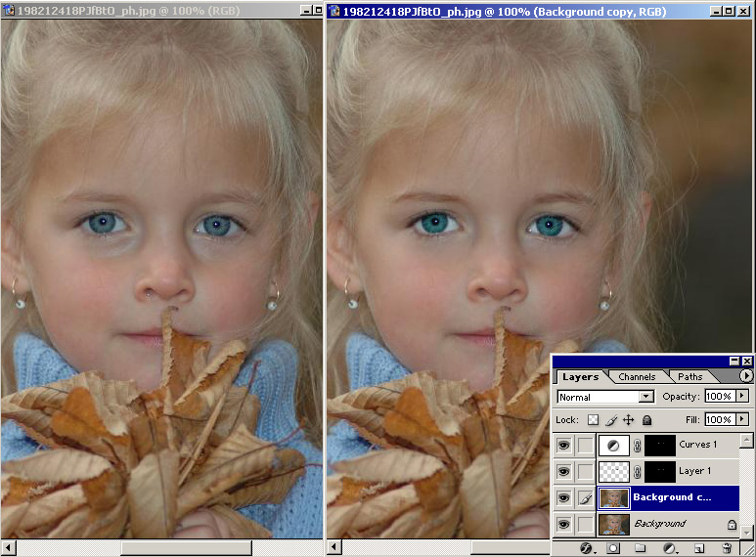Viewport: 756px width, 557px height.
Task: Click left window horizontal scroll left arrow
Action: [x=8, y=548]
